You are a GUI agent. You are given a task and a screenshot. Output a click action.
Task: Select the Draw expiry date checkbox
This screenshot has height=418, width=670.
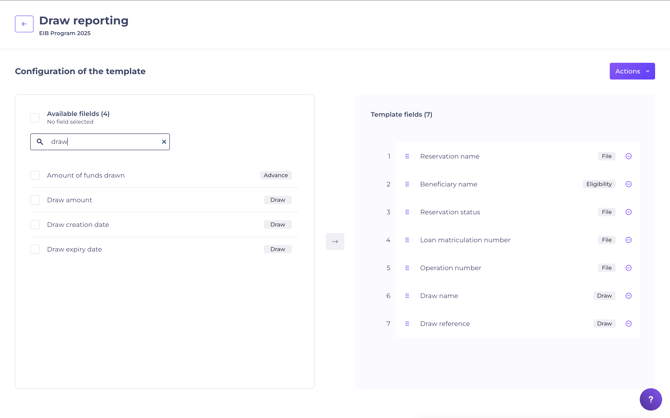[35, 249]
